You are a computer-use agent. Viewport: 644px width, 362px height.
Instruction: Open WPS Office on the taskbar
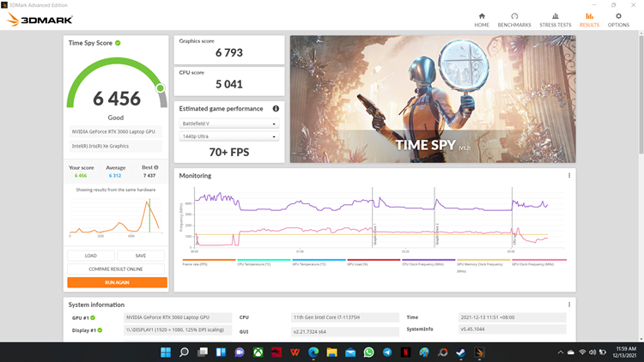tap(295, 353)
